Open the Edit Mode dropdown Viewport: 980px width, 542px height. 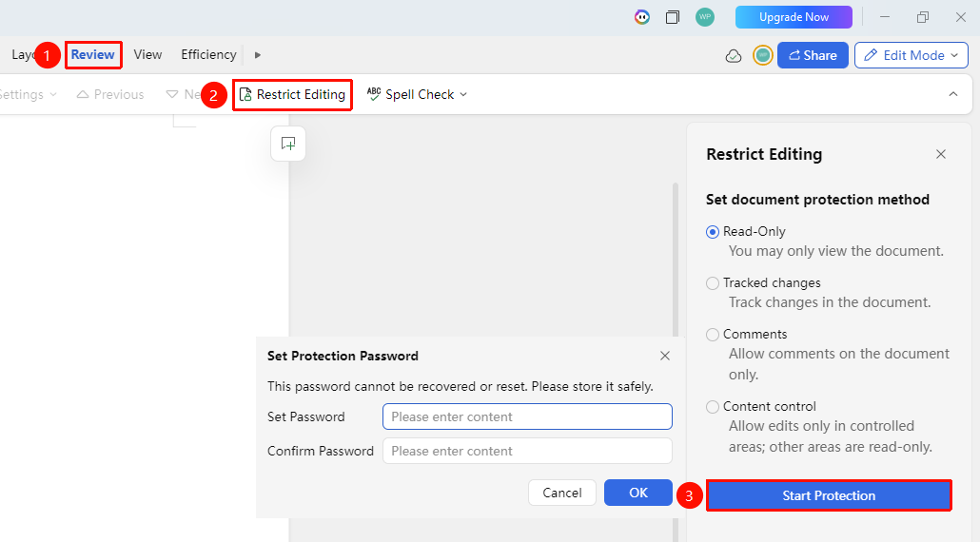click(911, 55)
